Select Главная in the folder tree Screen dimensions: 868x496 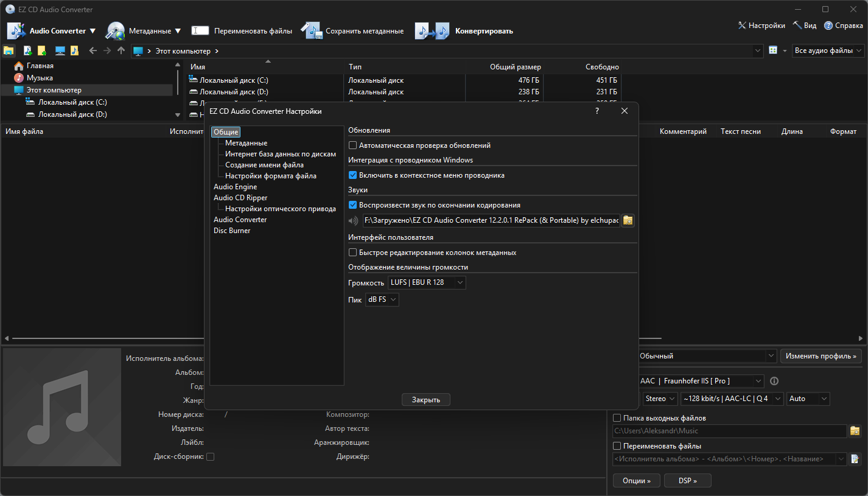coord(40,66)
